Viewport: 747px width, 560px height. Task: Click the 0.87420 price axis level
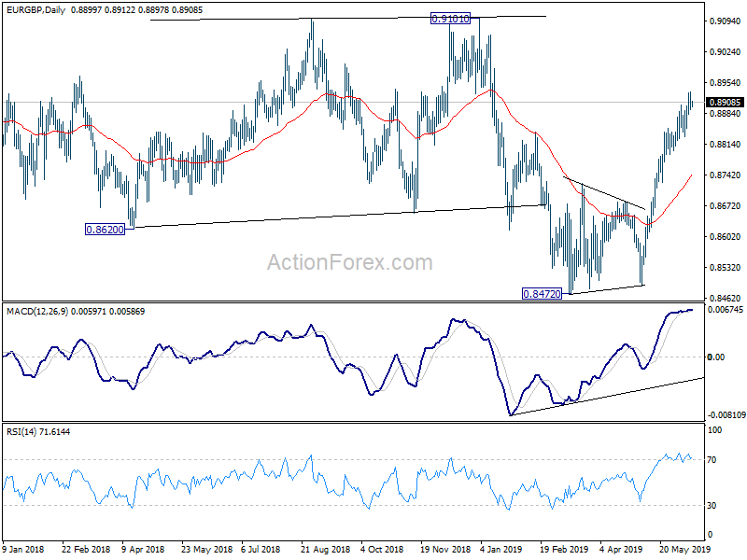click(726, 175)
